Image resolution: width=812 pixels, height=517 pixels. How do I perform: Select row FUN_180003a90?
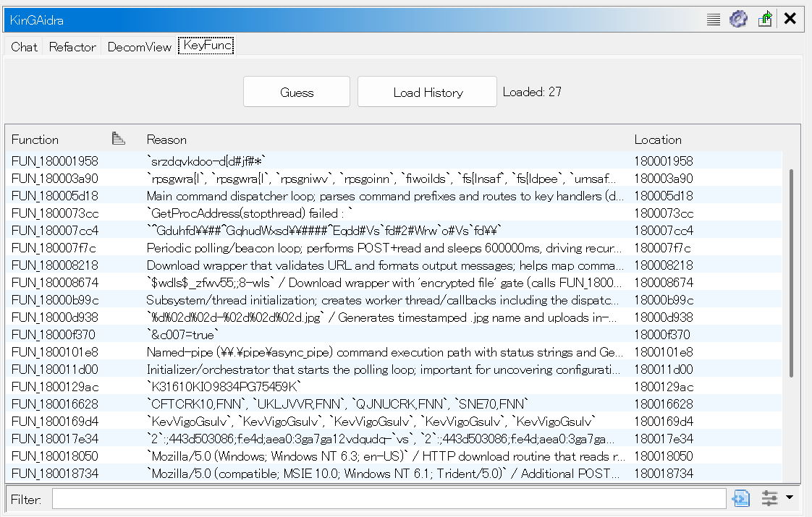(x=394, y=179)
